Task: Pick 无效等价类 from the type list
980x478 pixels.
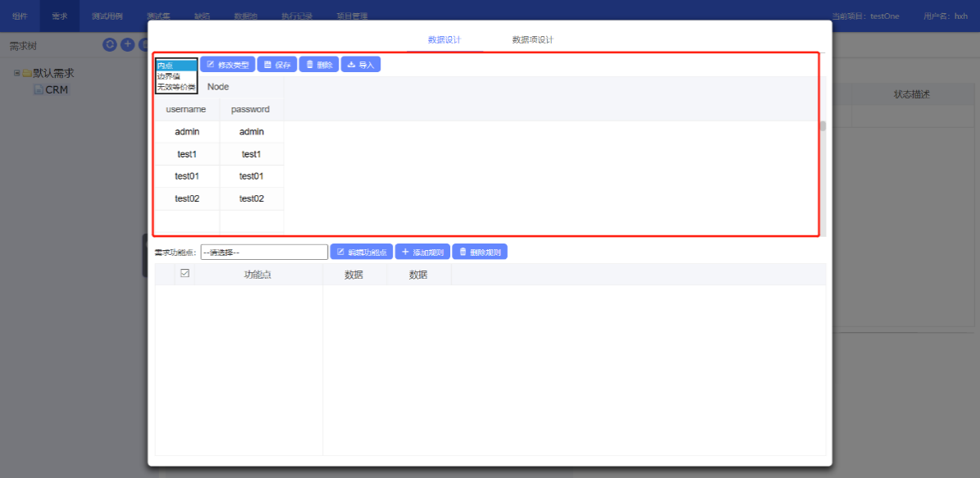Action: (175, 87)
